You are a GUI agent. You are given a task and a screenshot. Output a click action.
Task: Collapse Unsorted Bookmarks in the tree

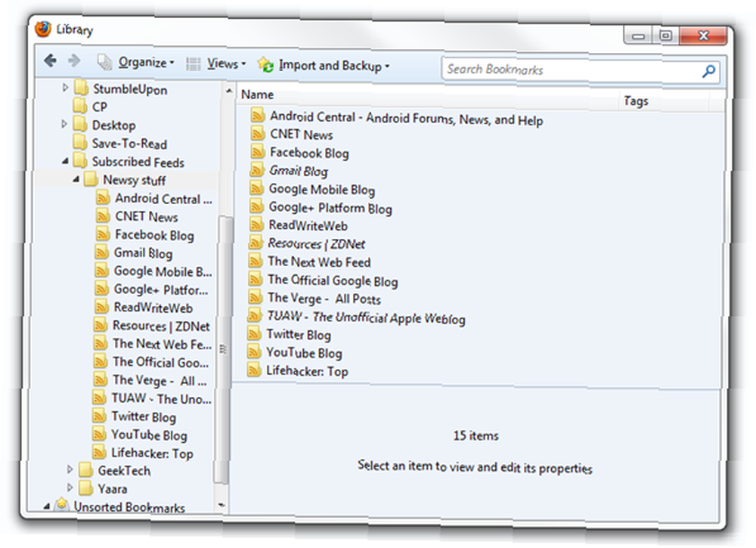(46, 506)
